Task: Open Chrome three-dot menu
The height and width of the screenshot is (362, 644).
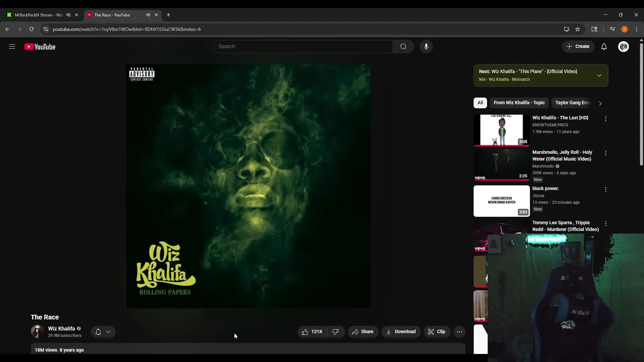Action: point(636,29)
